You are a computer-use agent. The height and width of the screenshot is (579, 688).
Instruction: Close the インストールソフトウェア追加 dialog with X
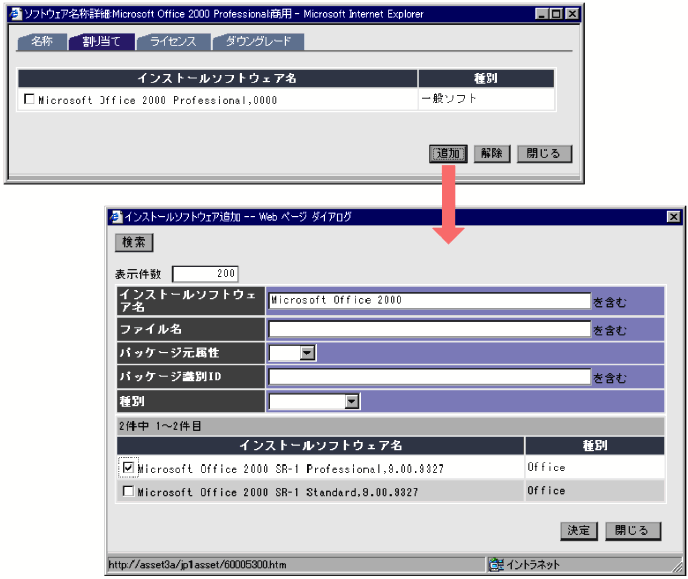point(674,217)
